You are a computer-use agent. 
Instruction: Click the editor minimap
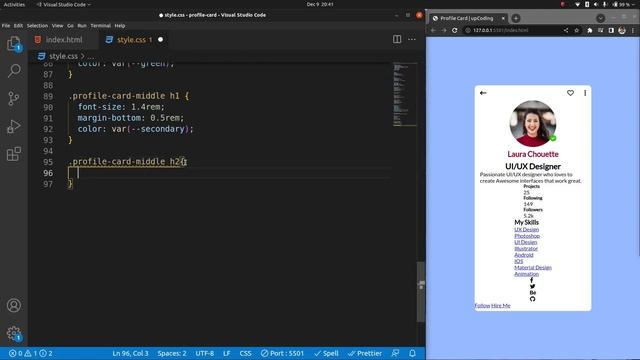(404, 94)
